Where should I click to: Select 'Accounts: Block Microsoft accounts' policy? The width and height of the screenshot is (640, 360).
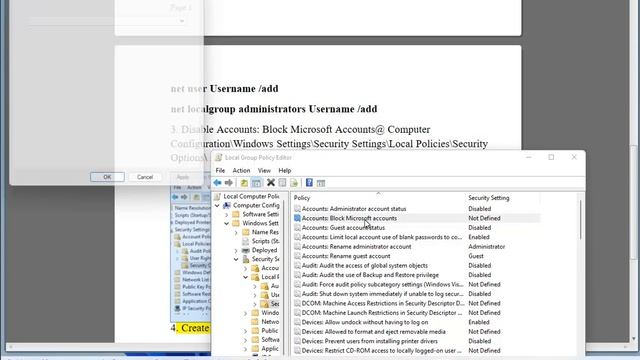349,218
